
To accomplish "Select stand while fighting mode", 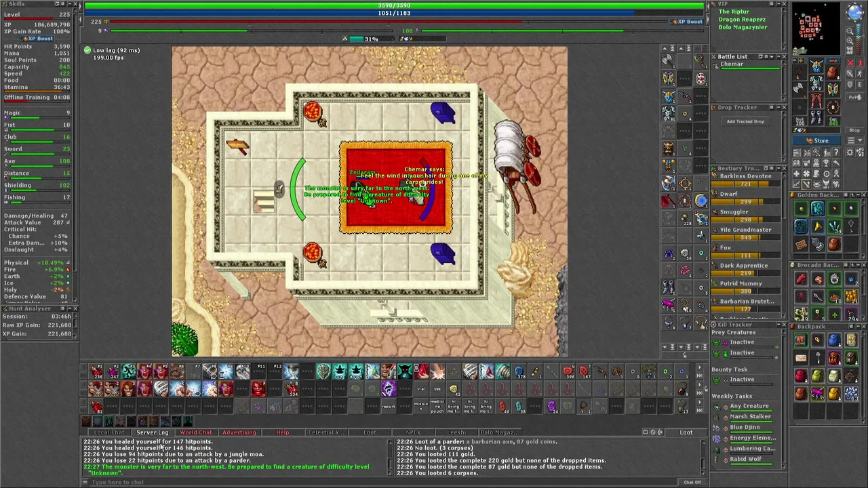I will click(x=860, y=63).
